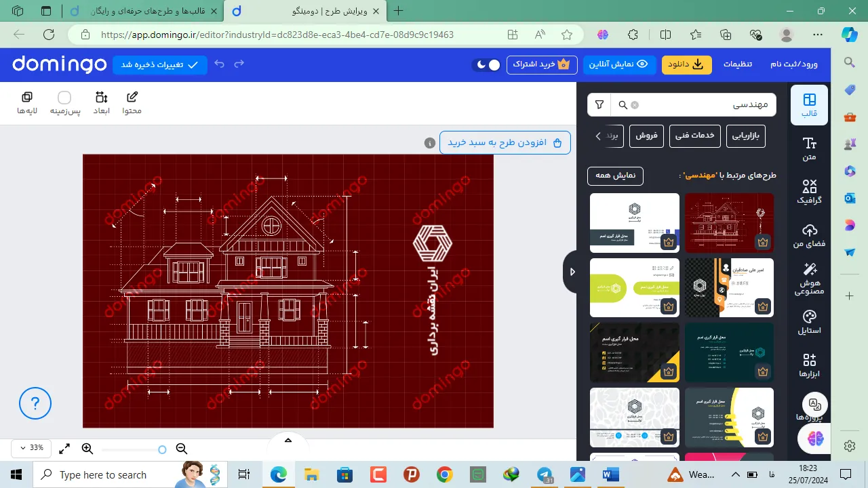Clear the search text with x icon

point(635,105)
